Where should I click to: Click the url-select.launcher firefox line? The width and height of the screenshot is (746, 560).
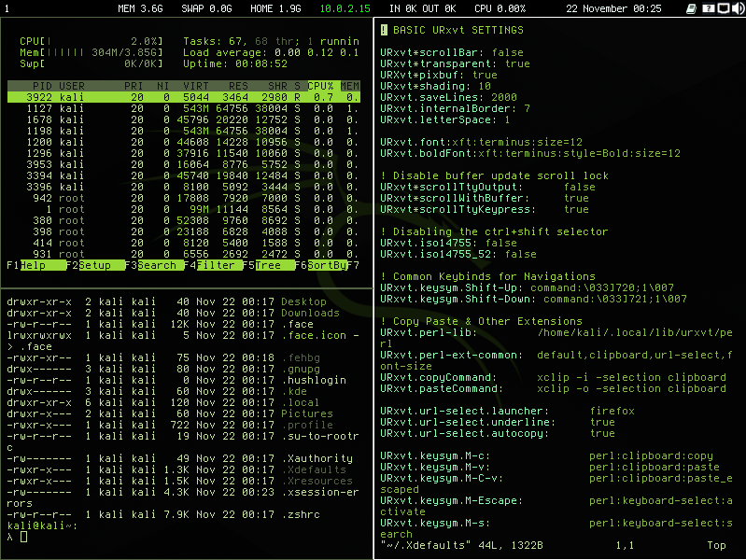(507, 411)
